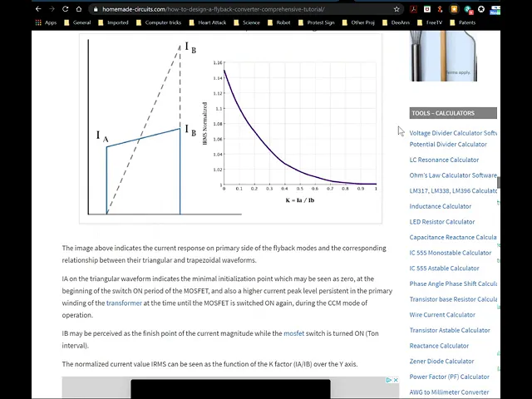The width and height of the screenshot is (532, 399).
Task: Open Power Factor (PF) Calculator link
Action: 449,377
